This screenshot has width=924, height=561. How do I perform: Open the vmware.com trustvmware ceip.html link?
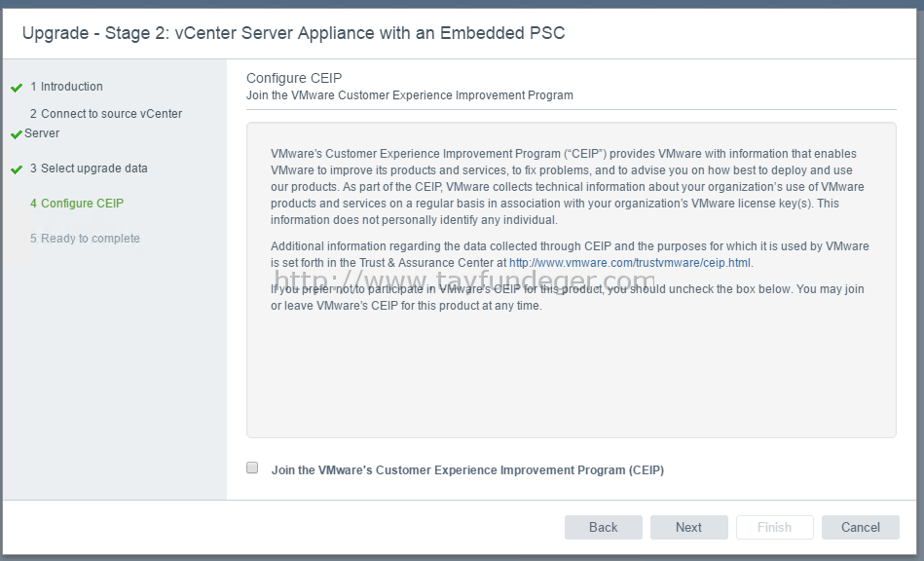point(630,263)
